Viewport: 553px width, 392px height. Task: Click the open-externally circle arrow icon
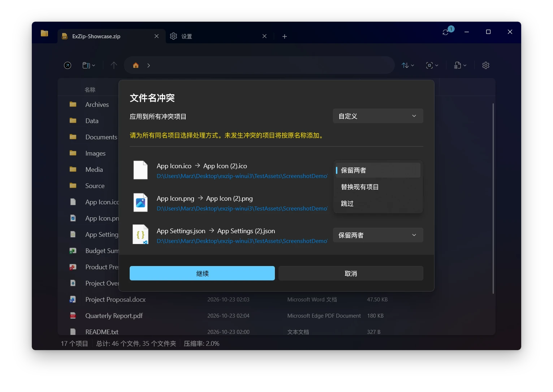point(68,65)
